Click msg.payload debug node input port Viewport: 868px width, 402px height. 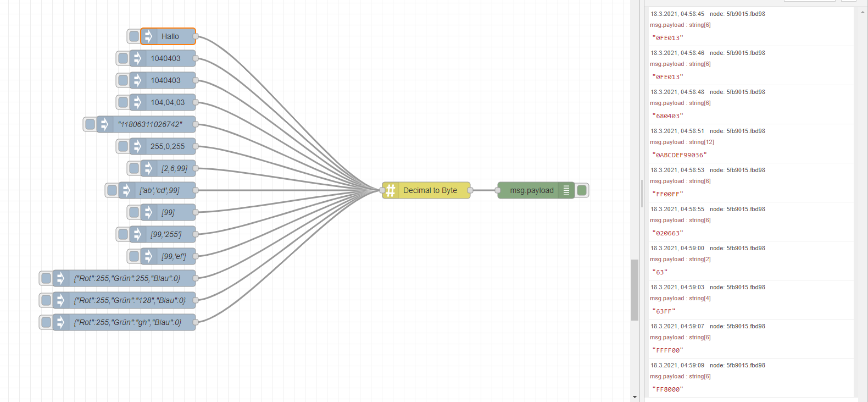pos(498,190)
